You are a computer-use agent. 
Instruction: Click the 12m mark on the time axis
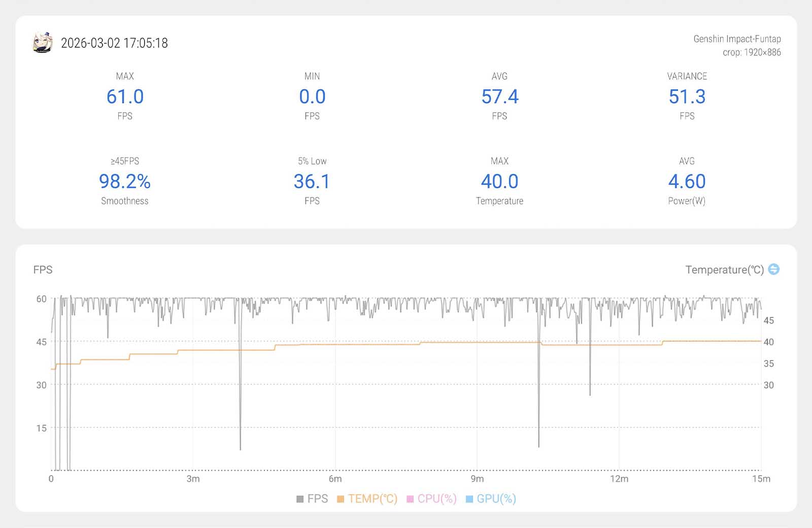click(619, 479)
